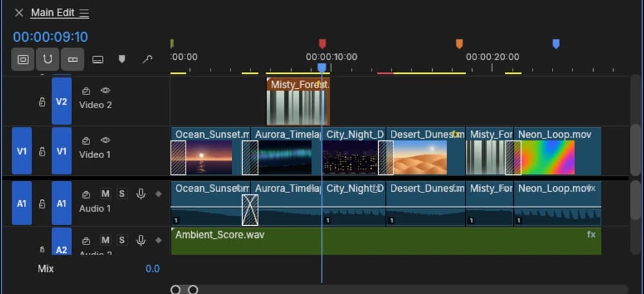This screenshot has width=644, height=294.
Task: Toggle sync lock on Video 1
Action: (x=86, y=141)
